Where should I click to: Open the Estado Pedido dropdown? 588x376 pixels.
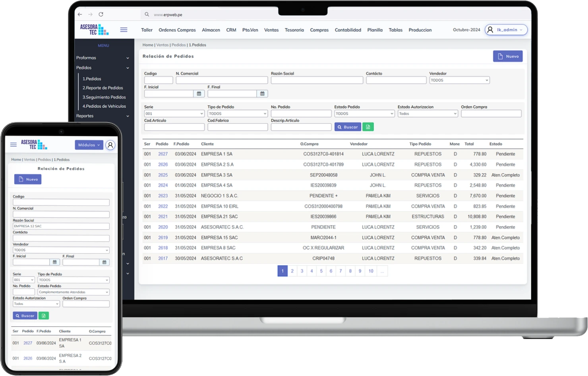click(364, 114)
